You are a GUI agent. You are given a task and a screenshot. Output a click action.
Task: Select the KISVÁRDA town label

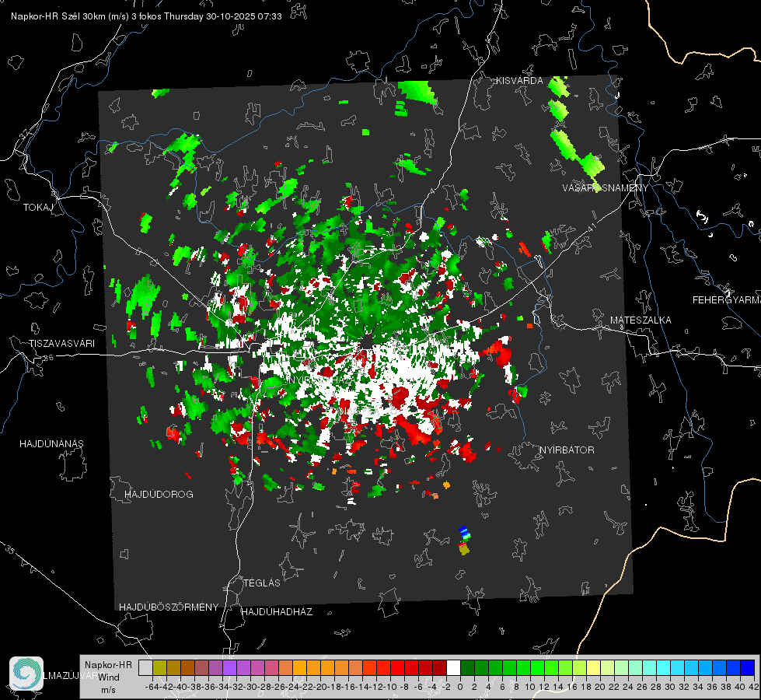519,81
